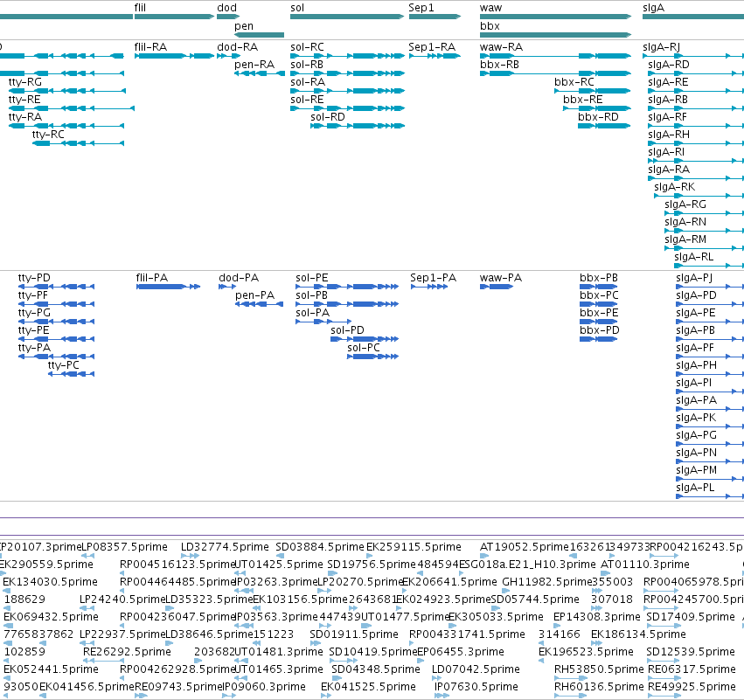The image size is (744, 700).
Task: Select transcript bbx-RB
Action: tap(556, 73)
